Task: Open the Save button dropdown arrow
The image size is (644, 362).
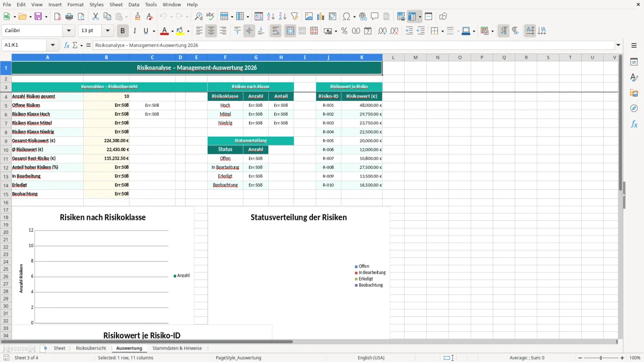Action: [46, 17]
